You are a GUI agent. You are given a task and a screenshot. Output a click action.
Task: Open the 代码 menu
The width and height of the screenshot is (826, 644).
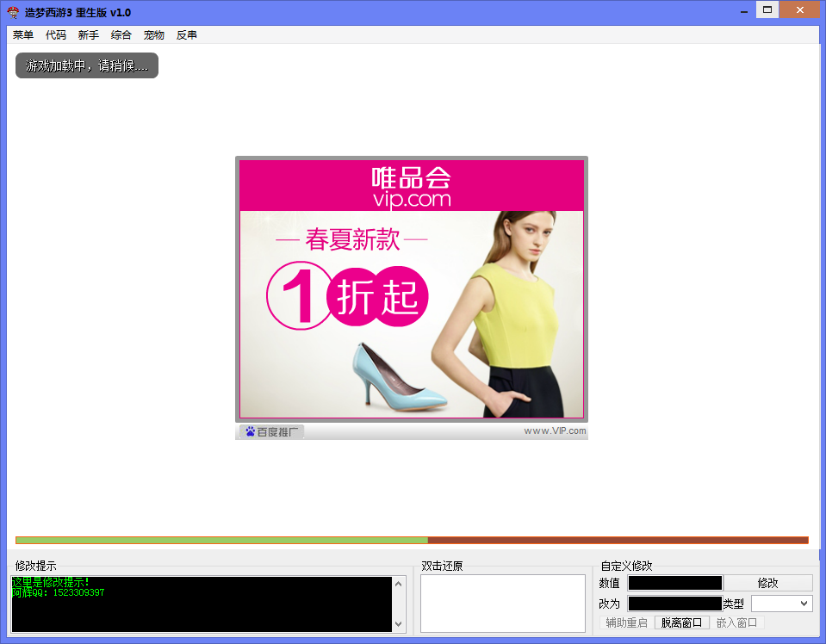tap(56, 35)
